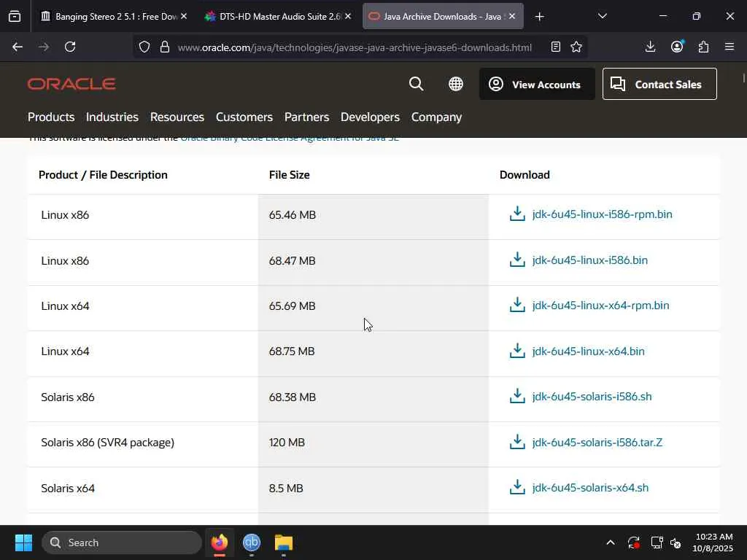Reload the current page
This screenshot has width=747, height=560.
click(70, 47)
